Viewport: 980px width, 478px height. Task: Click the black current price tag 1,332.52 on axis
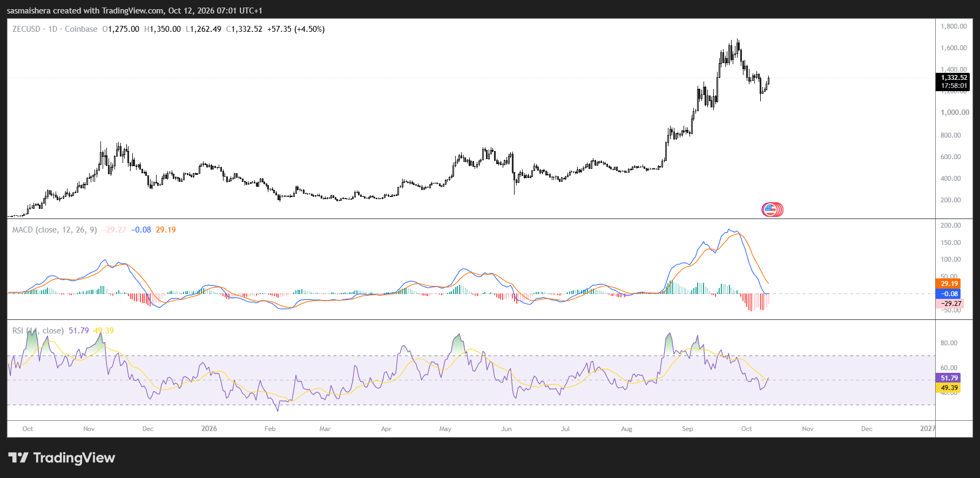(953, 78)
